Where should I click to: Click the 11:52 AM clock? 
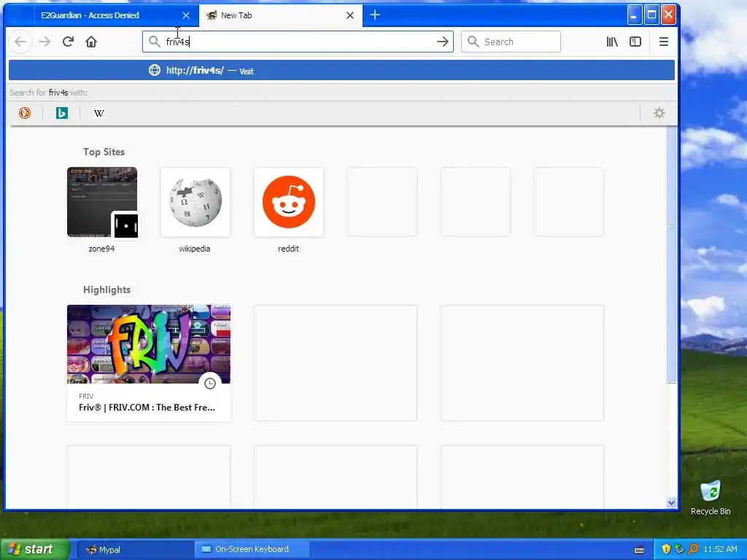720,550
